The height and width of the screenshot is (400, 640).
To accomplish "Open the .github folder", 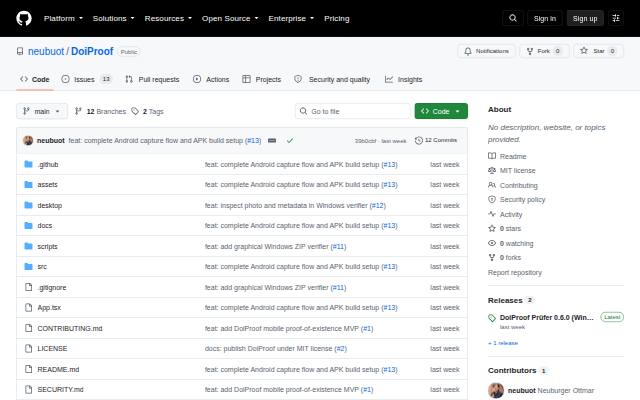I will tap(48, 164).
